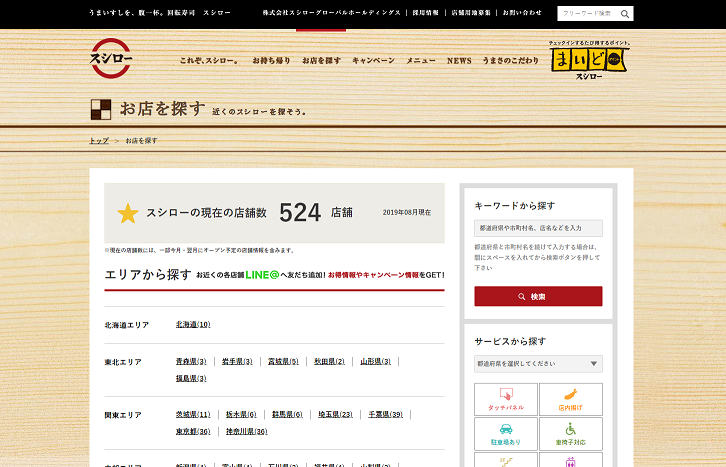Open うまさのこだわり navigation item
The image size is (726, 467).
coord(510,61)
